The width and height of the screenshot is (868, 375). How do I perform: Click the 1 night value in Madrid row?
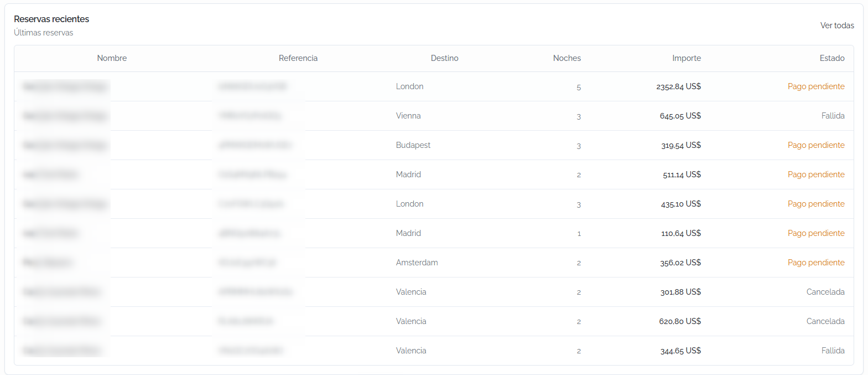click(579, 234)
